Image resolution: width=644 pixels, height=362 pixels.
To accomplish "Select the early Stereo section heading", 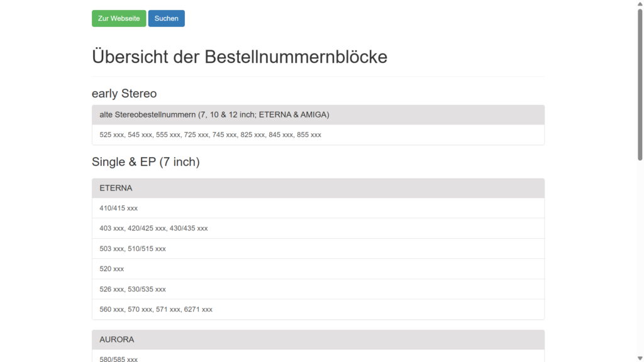I will coord(125,94).
